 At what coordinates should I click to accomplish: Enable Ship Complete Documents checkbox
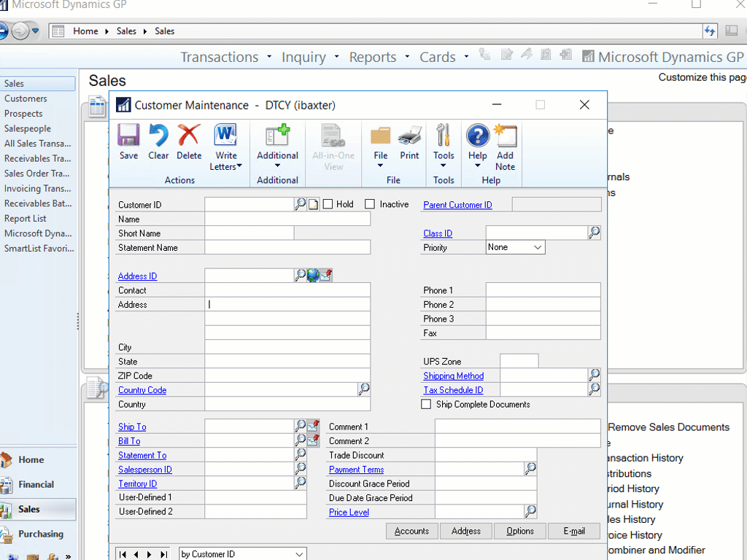426,404
